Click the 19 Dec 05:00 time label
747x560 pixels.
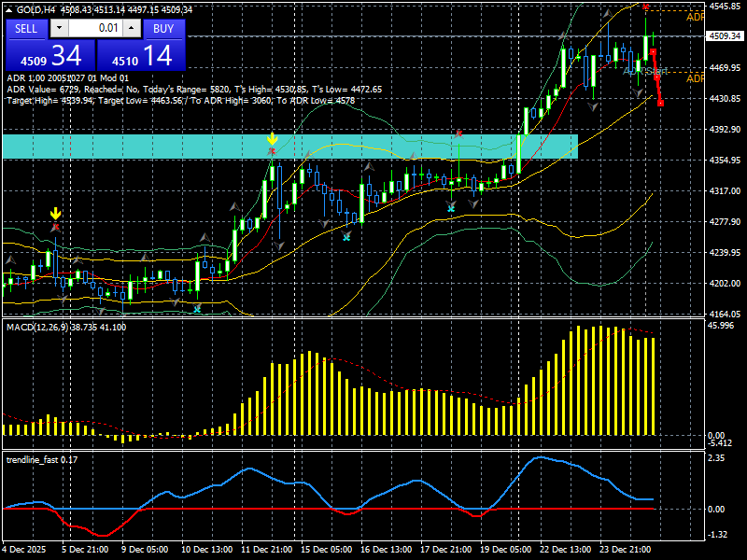[x=506, y=549]
